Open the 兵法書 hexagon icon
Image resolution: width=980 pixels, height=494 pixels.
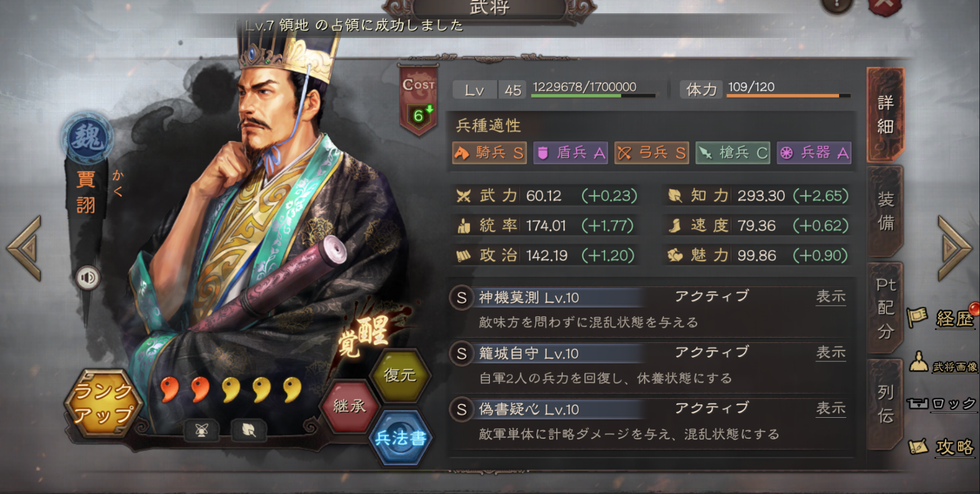click(x=401, y=438)
